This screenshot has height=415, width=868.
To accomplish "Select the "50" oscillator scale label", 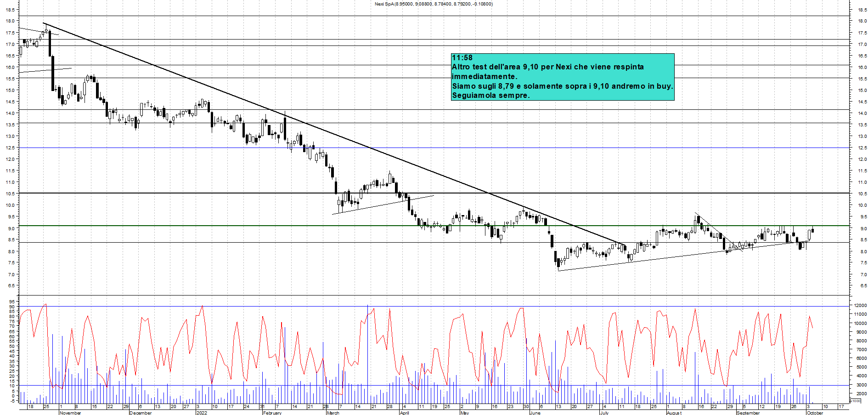I will point(11,346).
